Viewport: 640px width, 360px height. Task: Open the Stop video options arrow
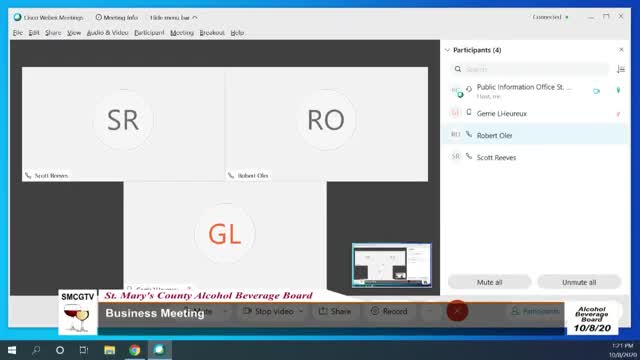pyautogui.click(x=301, y=311)
